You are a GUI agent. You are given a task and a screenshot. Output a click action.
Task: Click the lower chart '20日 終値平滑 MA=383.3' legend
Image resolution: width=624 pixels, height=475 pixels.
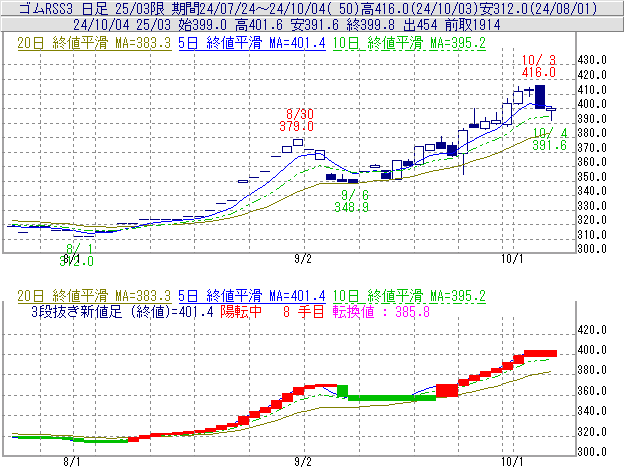pyautogui.click(x=94, y=296)
